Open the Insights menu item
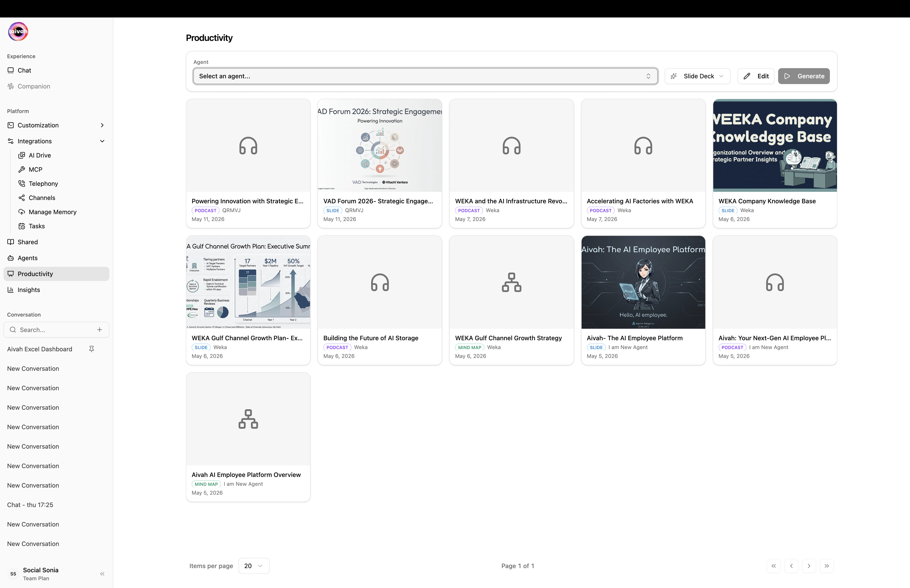910x588 pixels. pos(56,290)
